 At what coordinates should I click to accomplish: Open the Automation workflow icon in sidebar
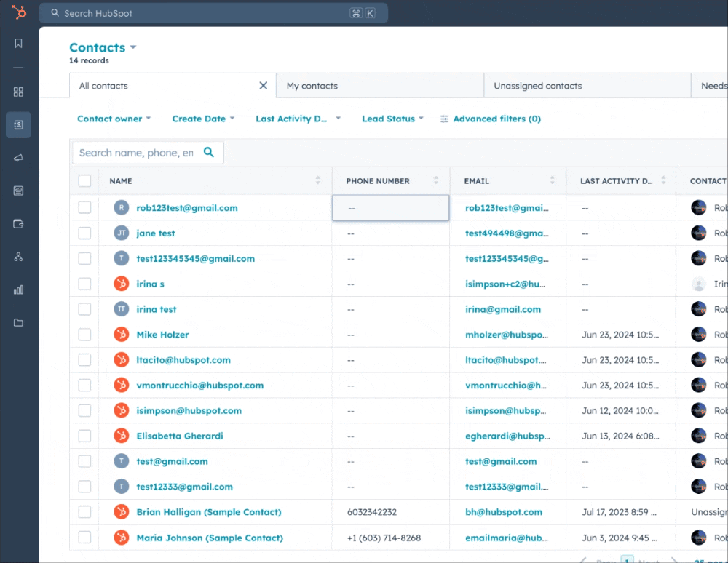coord(19,257)
